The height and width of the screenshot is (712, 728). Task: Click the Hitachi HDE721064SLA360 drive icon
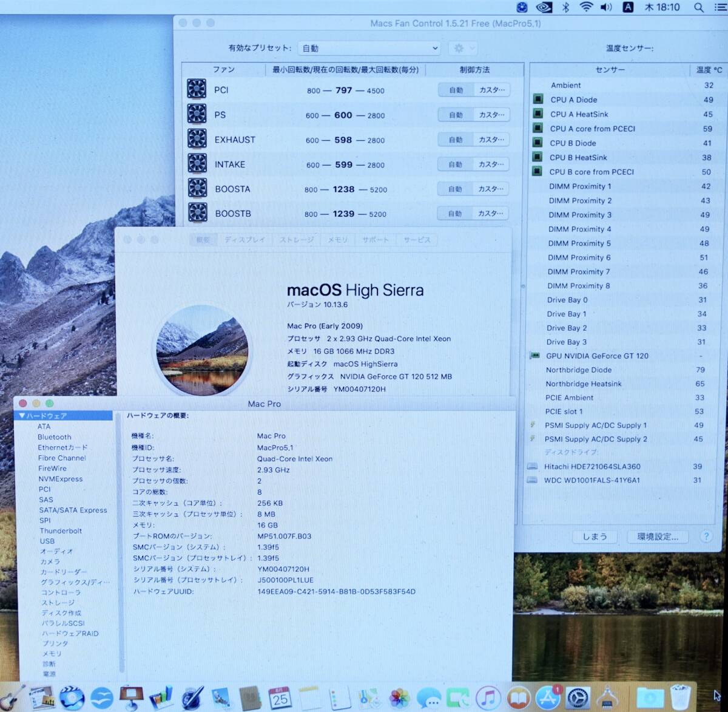coord(532,466)
